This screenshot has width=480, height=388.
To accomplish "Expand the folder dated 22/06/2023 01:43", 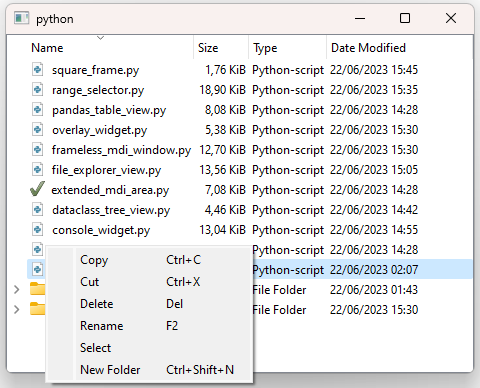I will click(x=17, y=290).
